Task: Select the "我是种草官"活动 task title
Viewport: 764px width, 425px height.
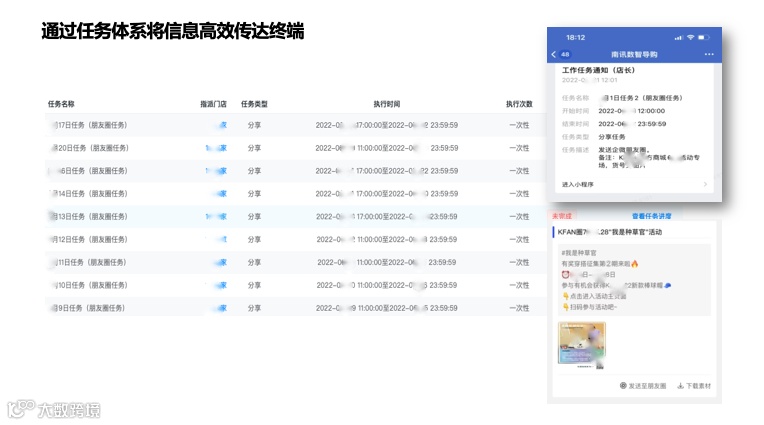Action: pyautogui.click(x=610, y=232)
